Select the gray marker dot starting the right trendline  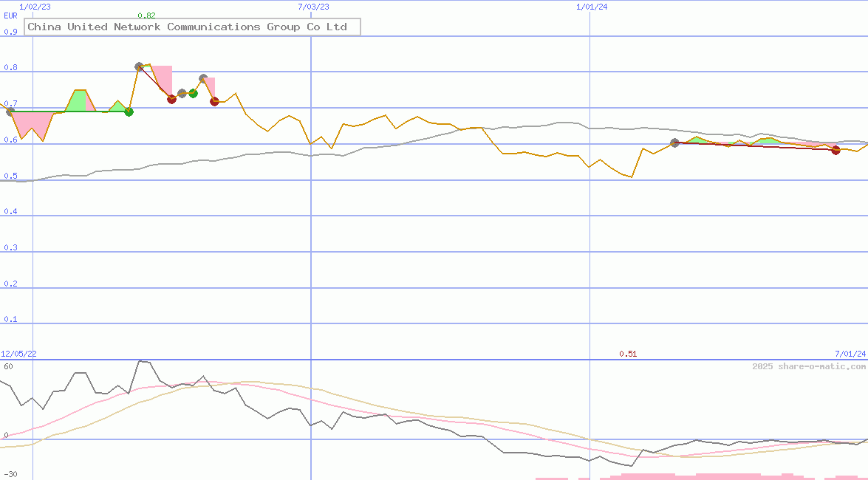pyautogui.click(x=674, y=143)
